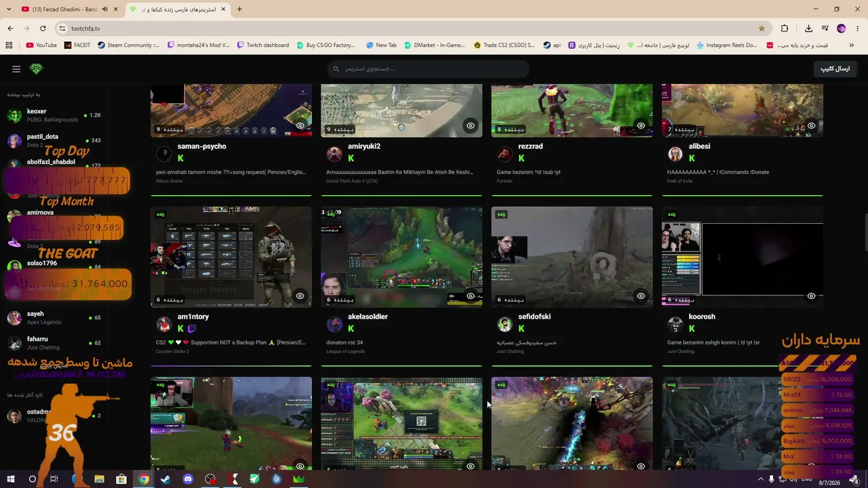This screenshot has width=868, height=488.
Task: Open saman-psycho streamer name link
Action: tap(201, 146)
